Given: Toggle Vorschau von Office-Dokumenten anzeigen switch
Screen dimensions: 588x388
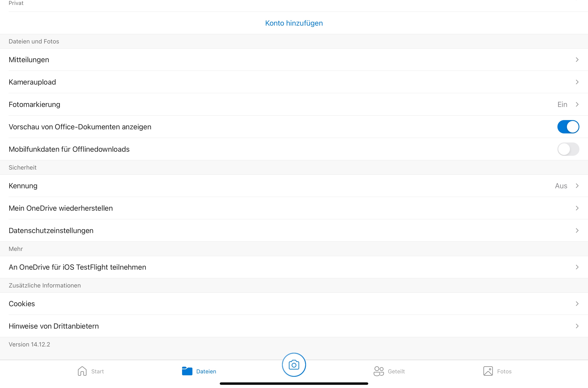Looking at the screenshot, I should click(568, 127).
